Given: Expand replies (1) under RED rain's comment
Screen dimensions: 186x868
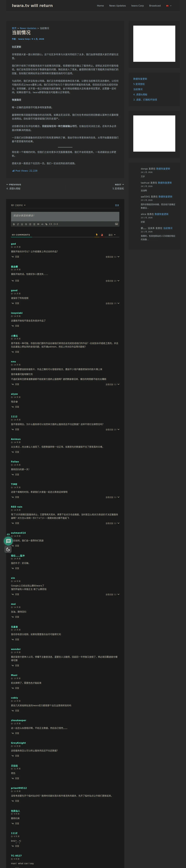Looking at the screenshot, I should coord(112,523).
